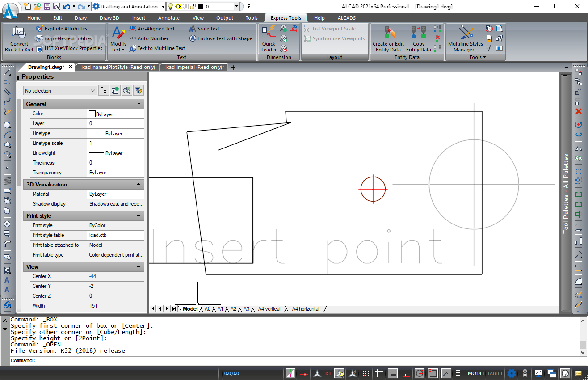Click the Save icon in quick access toolbar
The image size is (588, 380).
[x=47, y=7]
